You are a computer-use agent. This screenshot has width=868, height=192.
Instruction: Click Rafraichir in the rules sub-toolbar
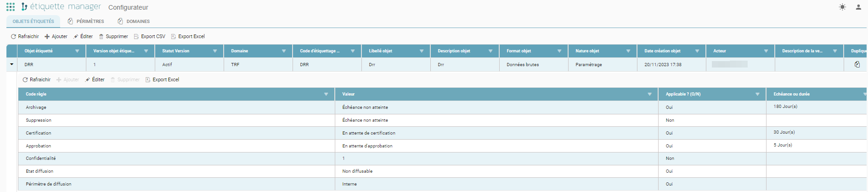(x=37, y=79)
